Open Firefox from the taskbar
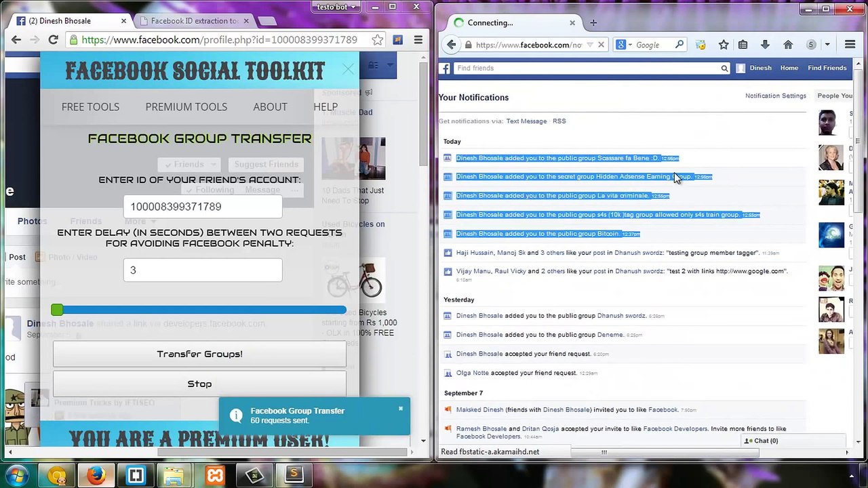This screenshot has width=868, height=488. pos(96,475)
